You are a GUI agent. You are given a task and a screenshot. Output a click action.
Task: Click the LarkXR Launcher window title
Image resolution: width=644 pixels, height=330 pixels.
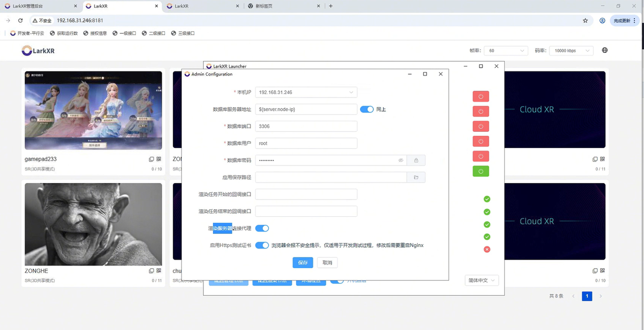click(x=230, y=66)
